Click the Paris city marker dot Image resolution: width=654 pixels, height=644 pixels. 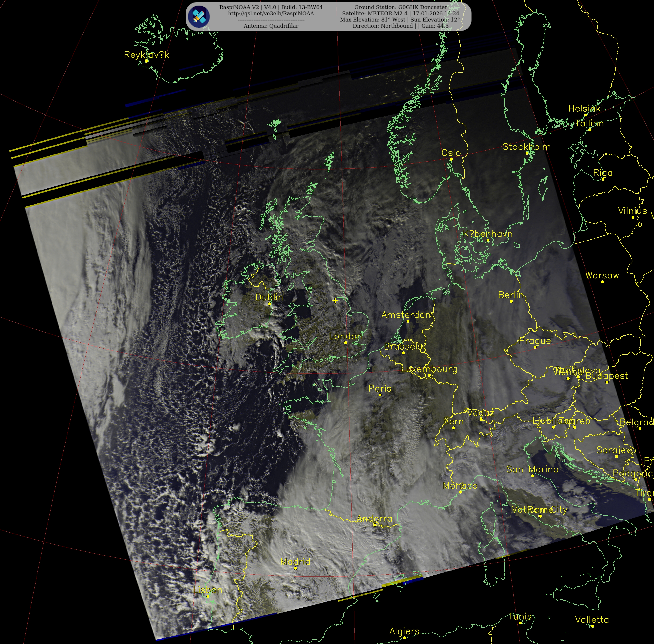pyautogui.click(x=380, y=395)
